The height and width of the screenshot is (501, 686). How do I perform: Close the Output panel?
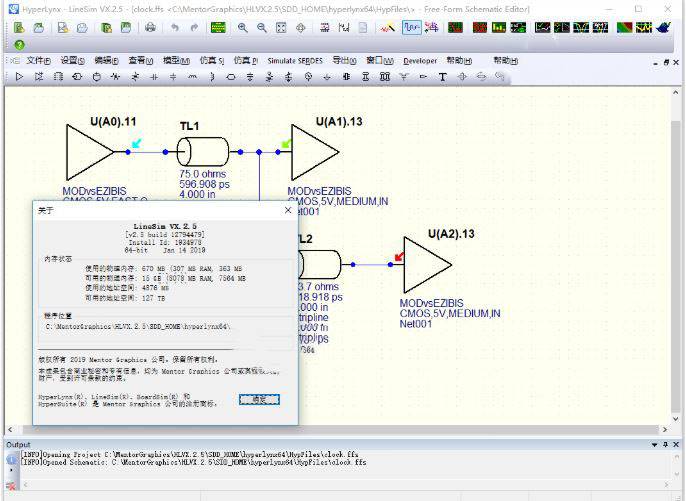coord(676,445)
